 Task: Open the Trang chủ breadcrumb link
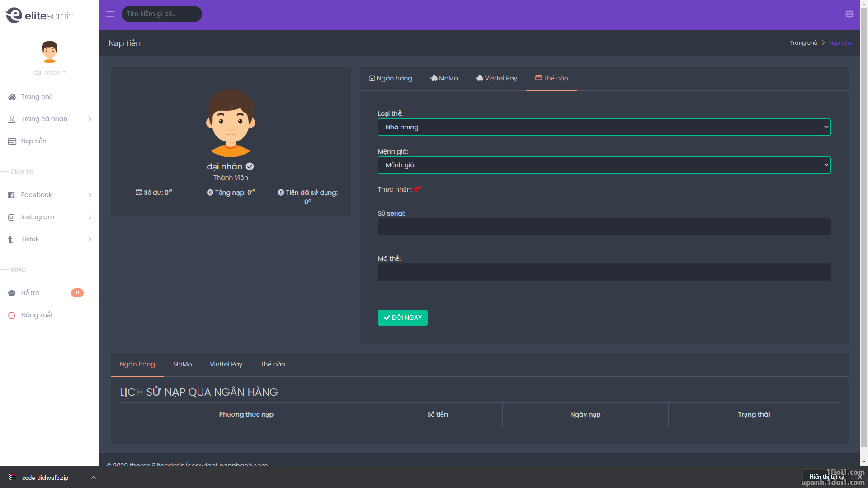[803, 42]
